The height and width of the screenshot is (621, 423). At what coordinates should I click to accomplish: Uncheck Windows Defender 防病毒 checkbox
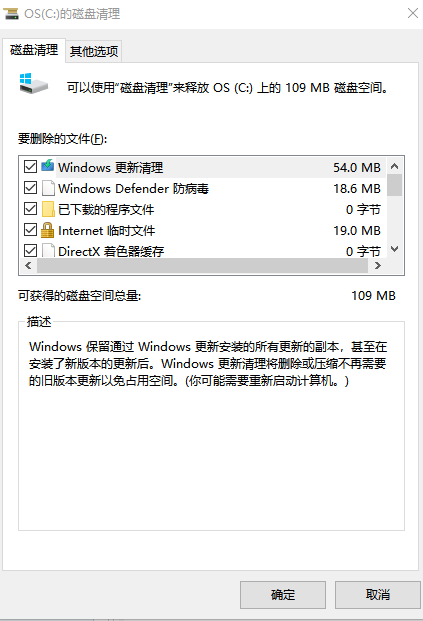coord(30,188)
